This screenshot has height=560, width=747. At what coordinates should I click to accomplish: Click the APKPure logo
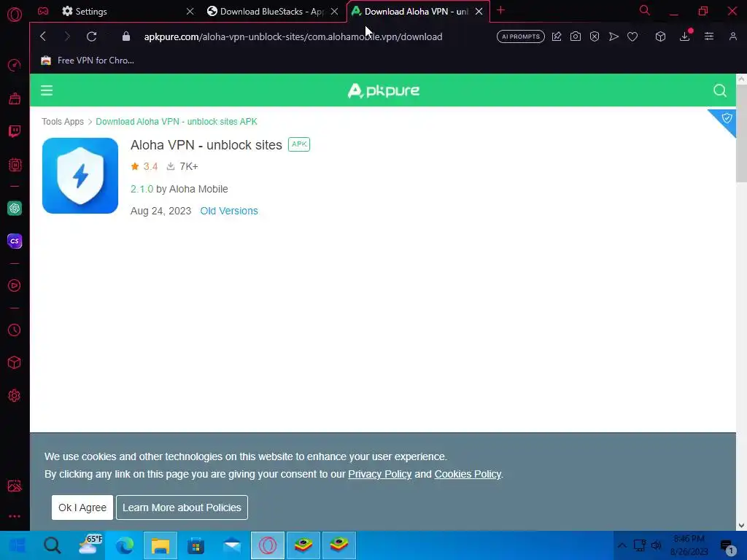pyautogui.click(x=384, y=90)
